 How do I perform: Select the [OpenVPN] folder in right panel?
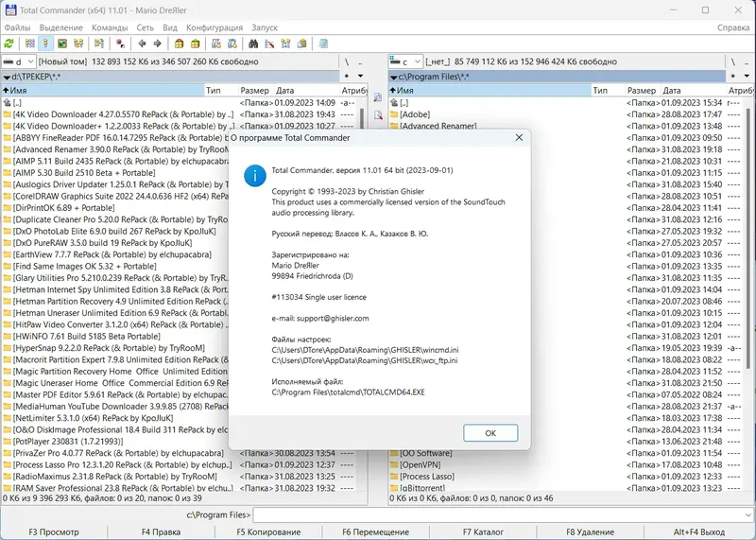pyautogui.click(x=416, y=464)
